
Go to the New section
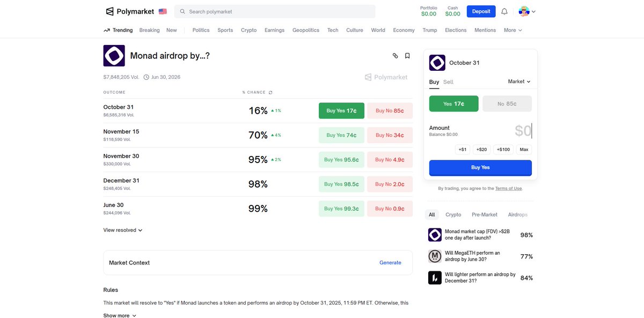(171, 30)
